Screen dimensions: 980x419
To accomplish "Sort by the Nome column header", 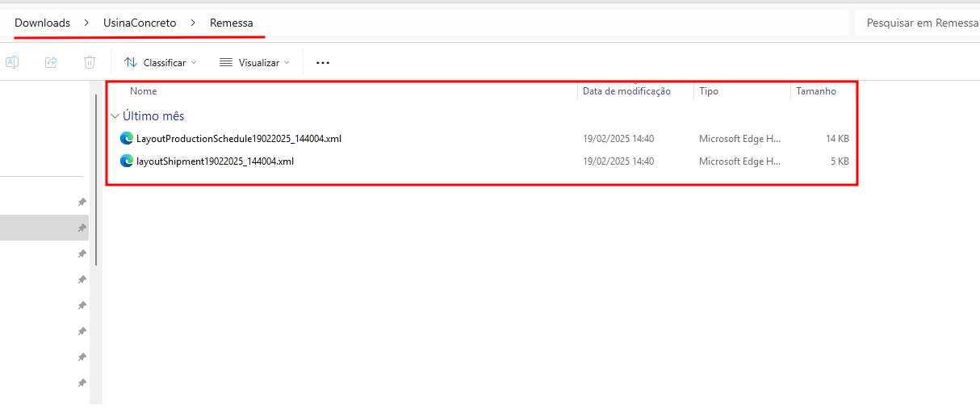I will (x=144, y=91).
